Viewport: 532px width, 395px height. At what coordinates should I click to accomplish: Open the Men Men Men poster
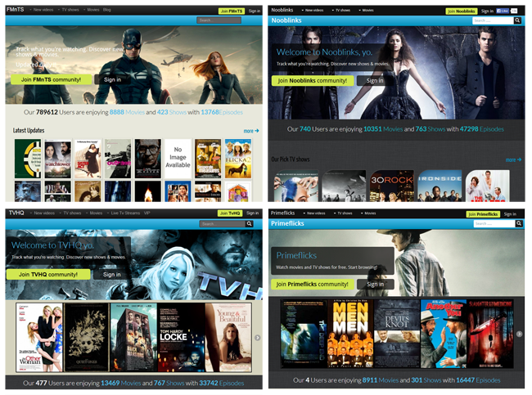350,334
